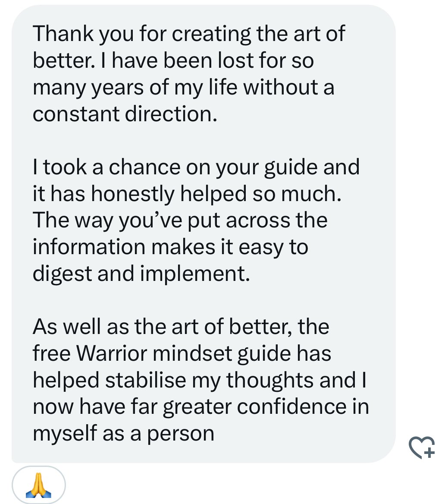The height and width of the screenshot is (504, 448).
Task: Select the words 'constant direction.'
Action: pos(125,114)
